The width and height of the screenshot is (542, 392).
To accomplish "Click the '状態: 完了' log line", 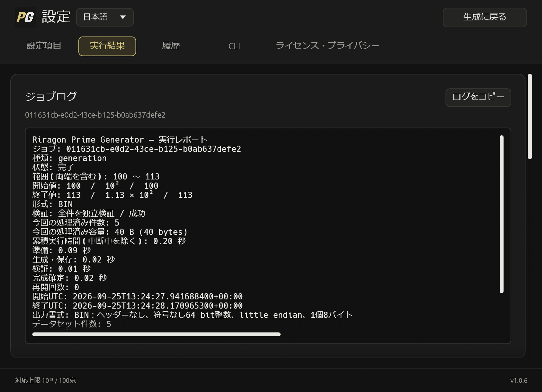I will coord(53,167).
